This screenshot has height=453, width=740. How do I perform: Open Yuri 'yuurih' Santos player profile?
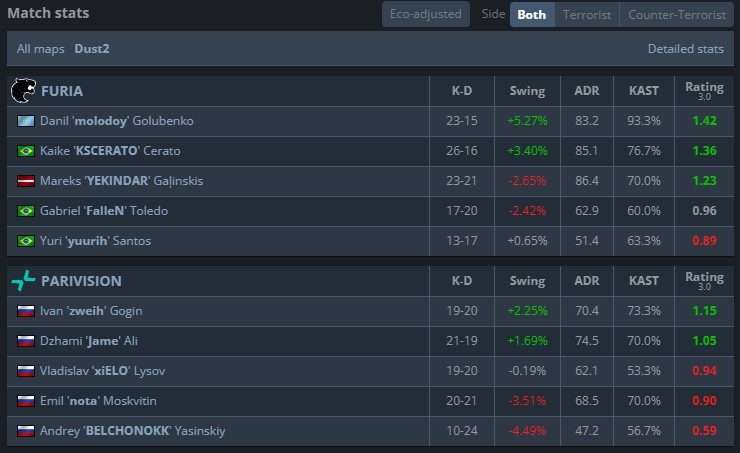(x=101, y=241)
